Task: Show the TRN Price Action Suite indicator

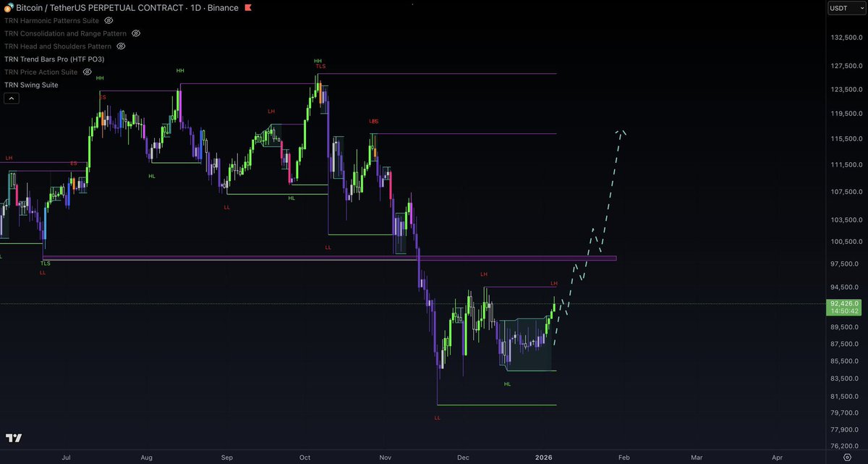Action: 87,72
